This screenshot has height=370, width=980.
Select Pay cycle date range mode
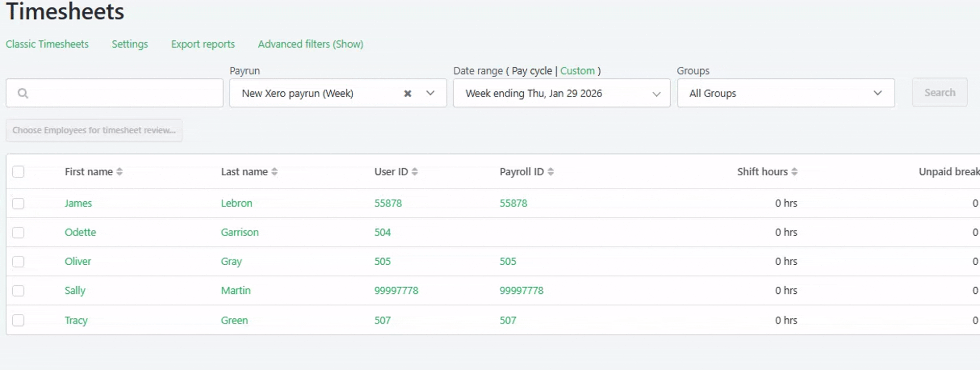pos(532,71)
